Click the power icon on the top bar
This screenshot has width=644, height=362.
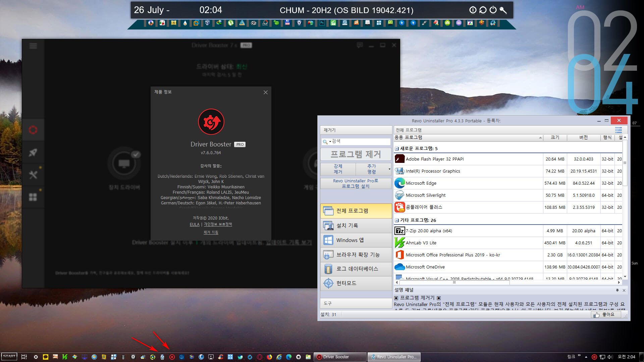(493, 10)
